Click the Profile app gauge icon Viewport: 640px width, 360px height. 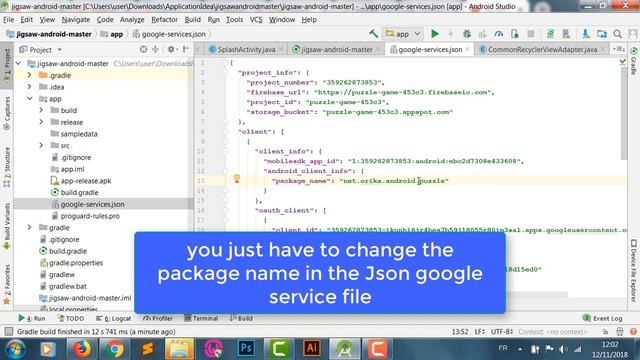(x=498, y=34)
